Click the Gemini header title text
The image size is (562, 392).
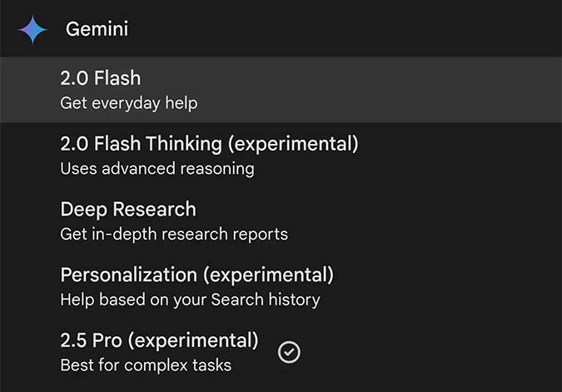coord(97,29)
